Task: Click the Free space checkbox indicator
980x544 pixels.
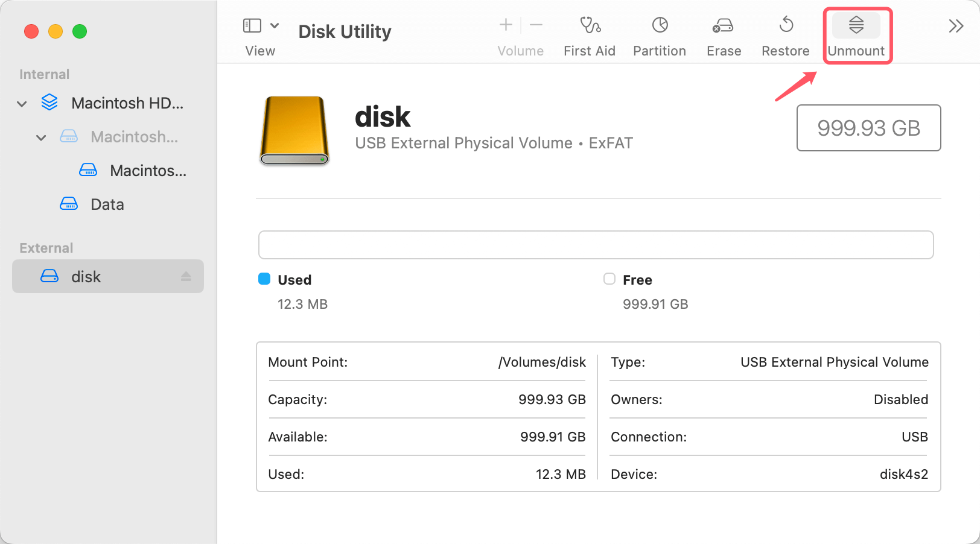Action: pos(609,279)
